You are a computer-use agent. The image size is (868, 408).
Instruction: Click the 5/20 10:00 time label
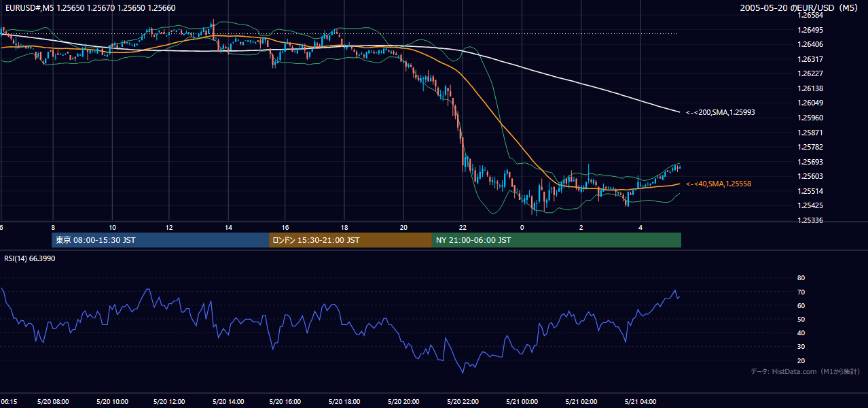112,402
